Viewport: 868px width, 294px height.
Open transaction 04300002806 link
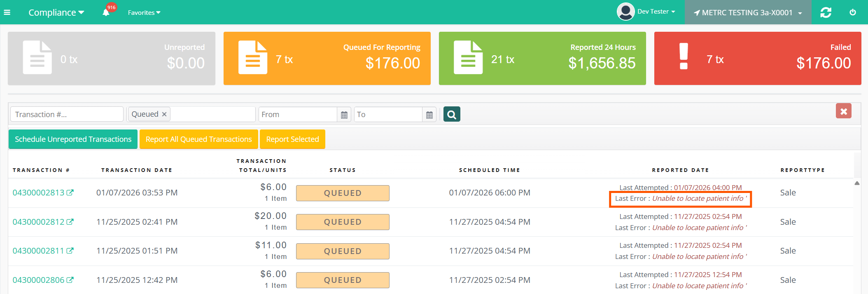[39, 280]
